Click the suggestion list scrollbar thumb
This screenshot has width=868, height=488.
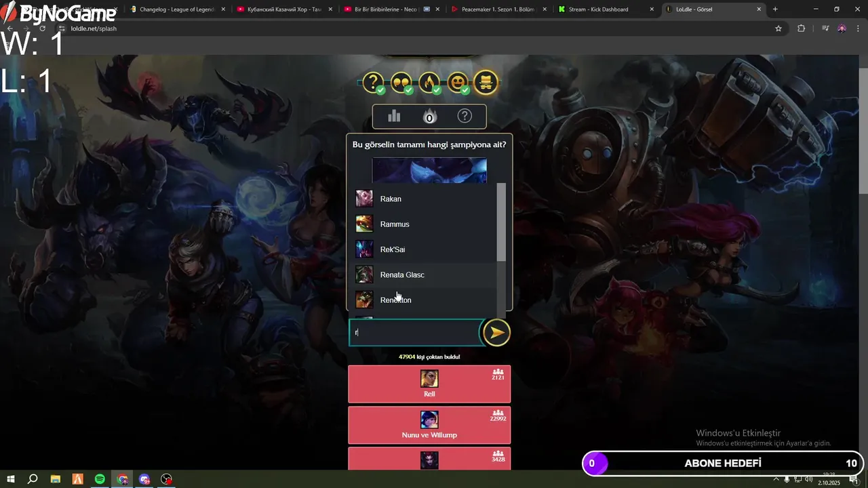501,222
